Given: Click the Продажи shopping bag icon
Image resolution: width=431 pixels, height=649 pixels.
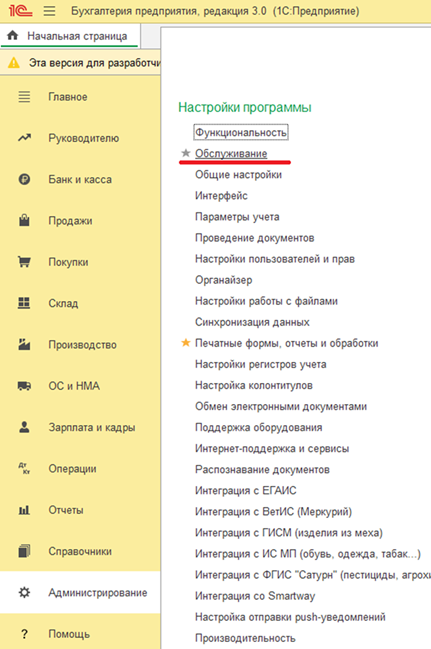Looking at the screenshot, I should click(24, 220).
